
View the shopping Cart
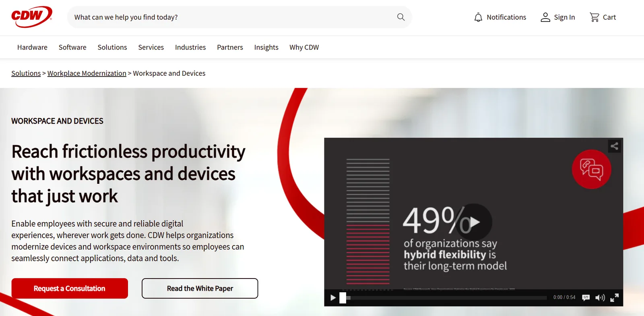(x=603, y=17)
